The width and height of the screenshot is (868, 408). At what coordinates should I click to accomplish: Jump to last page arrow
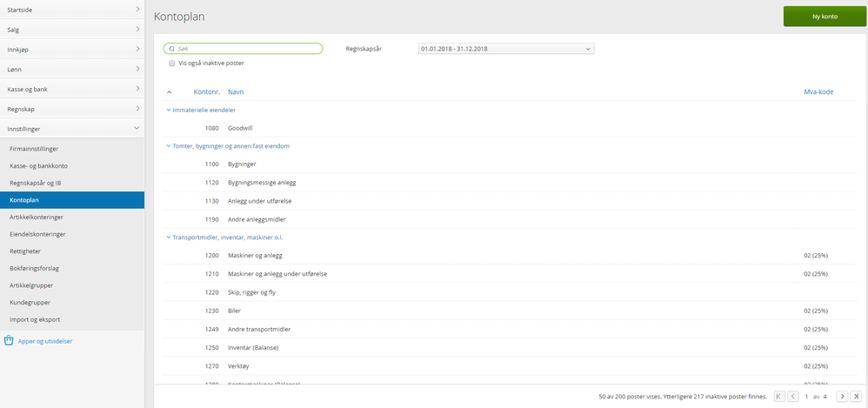point(857,396)
